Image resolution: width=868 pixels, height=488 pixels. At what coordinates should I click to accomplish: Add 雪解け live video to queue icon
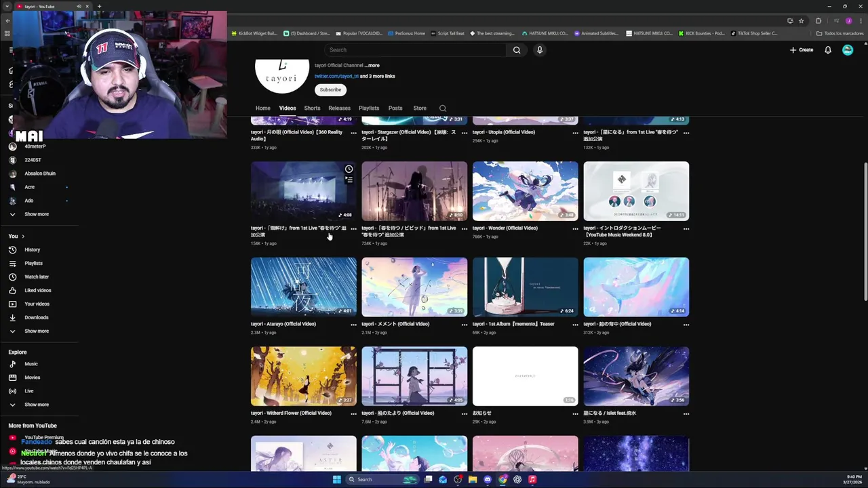(x=349, y=180)
